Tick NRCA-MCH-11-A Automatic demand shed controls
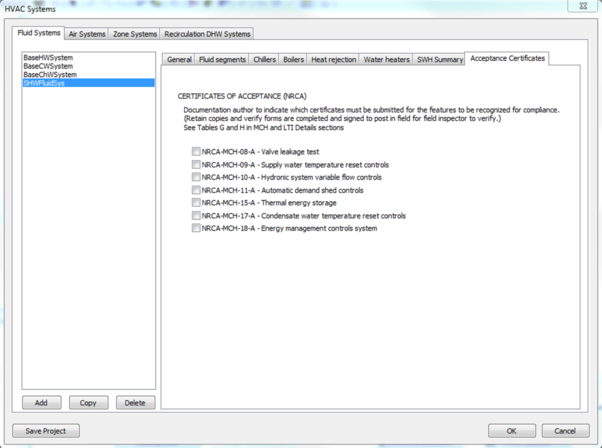The height and width of the screenshot is (448, 602). (x=197, y=190)
